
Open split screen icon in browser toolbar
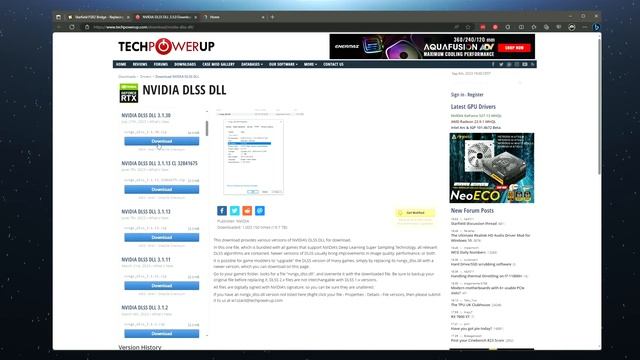tap(521, 27)
